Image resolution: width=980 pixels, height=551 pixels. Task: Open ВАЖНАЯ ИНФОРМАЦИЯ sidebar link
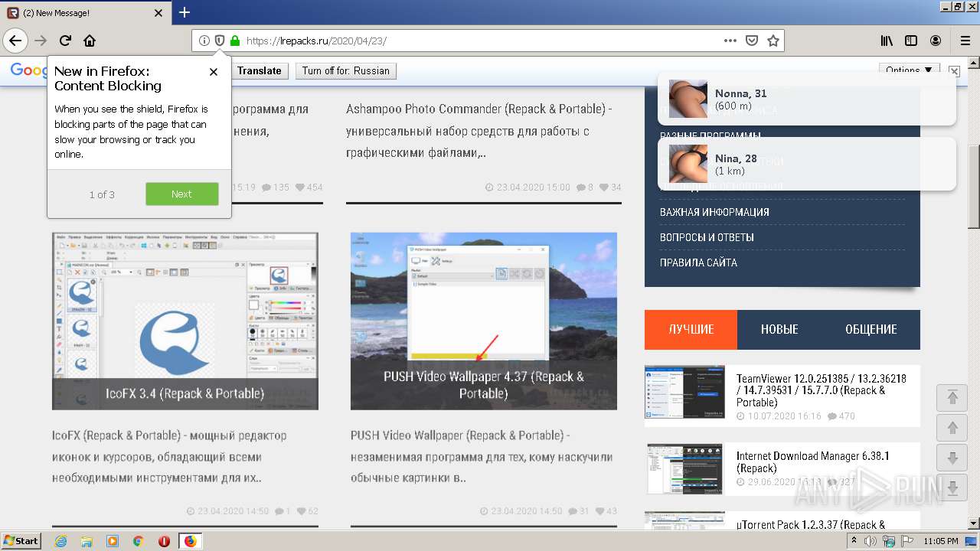coord(714,212)
